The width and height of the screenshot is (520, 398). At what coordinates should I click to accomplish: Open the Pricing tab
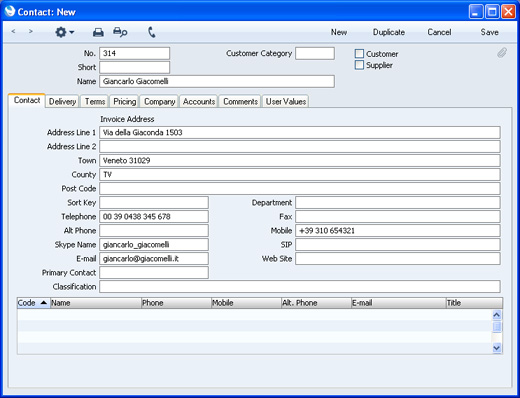pos(125,101)
